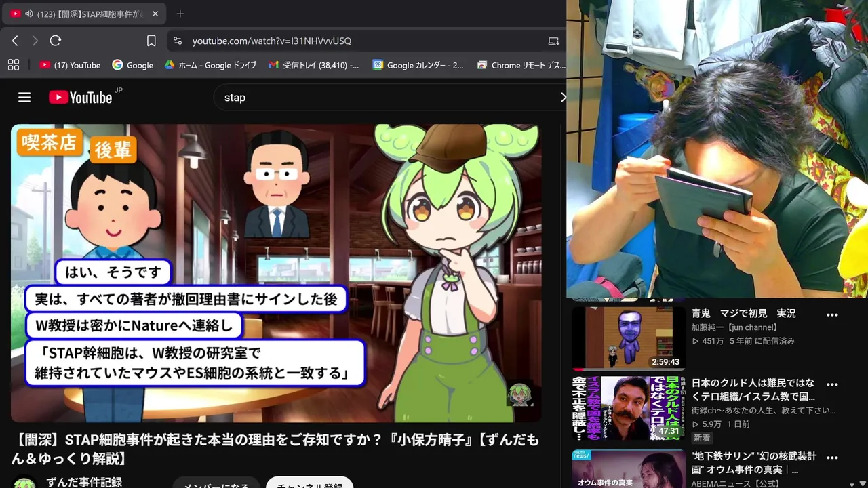Open YouTube hamburger guide menu

click(24, 98)
